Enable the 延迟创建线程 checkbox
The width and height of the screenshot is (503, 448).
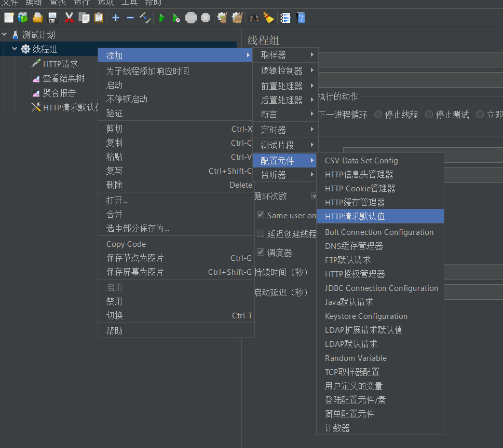[x=261, y=233]
